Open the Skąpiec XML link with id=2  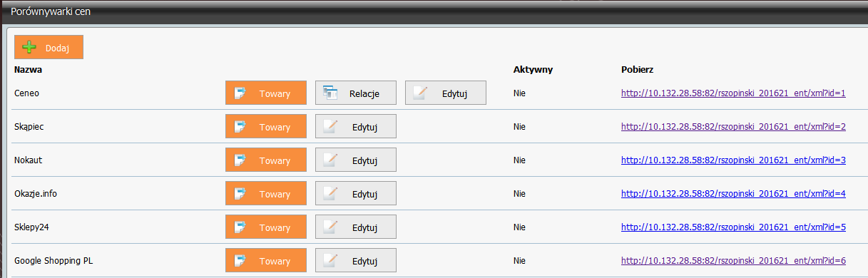(733, 127)
